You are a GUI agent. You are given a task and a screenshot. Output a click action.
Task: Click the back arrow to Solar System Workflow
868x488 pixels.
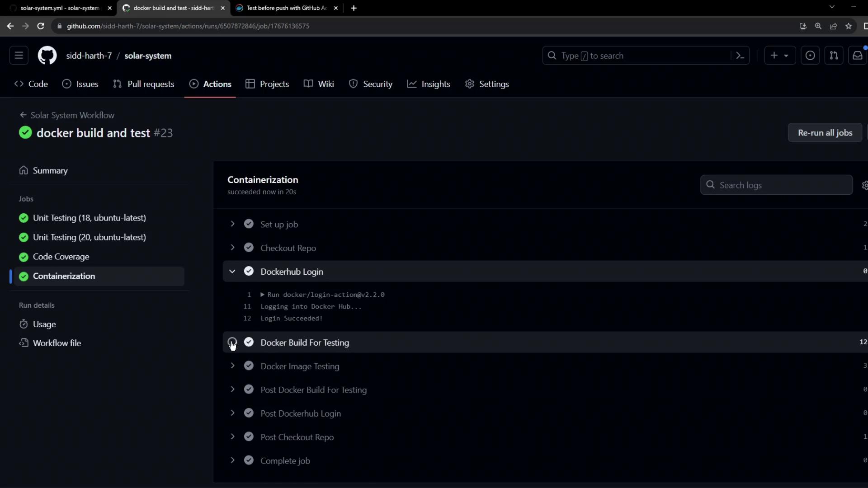[x=23, y=115]
